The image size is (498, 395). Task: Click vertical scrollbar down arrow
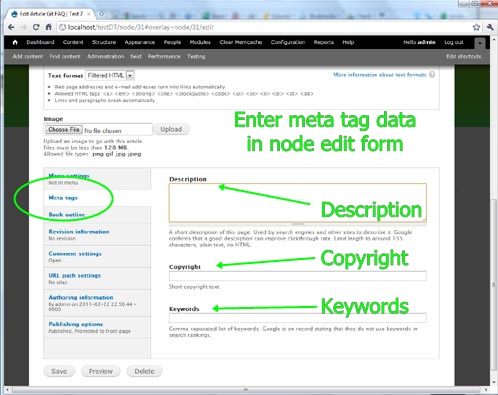pyautogui.click(x=494, y=382)
